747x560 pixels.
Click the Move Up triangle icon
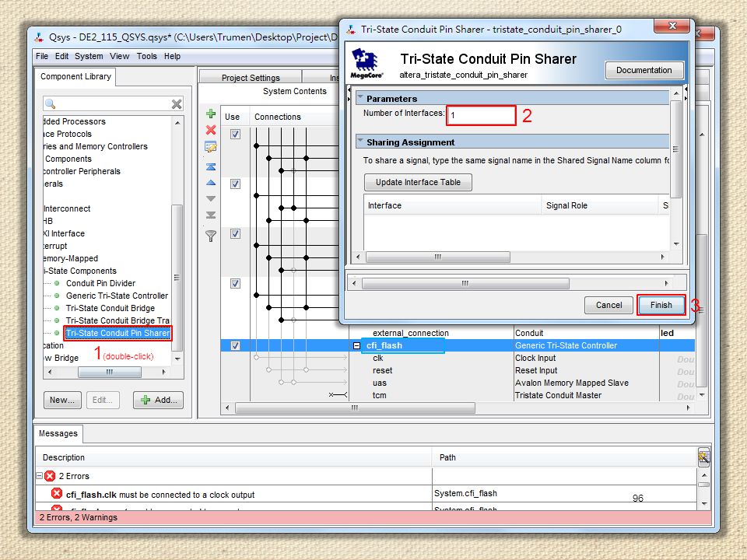point(211,183)
